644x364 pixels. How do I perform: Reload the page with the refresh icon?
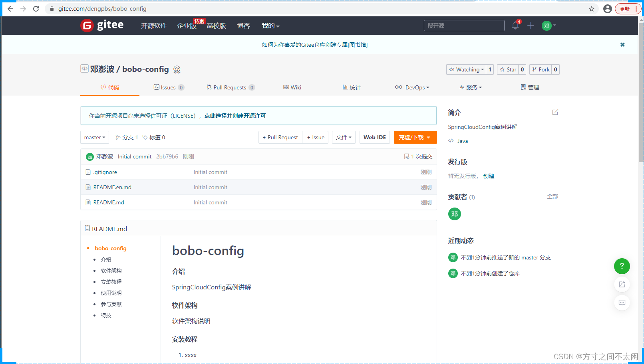click(x=36, y=9)
